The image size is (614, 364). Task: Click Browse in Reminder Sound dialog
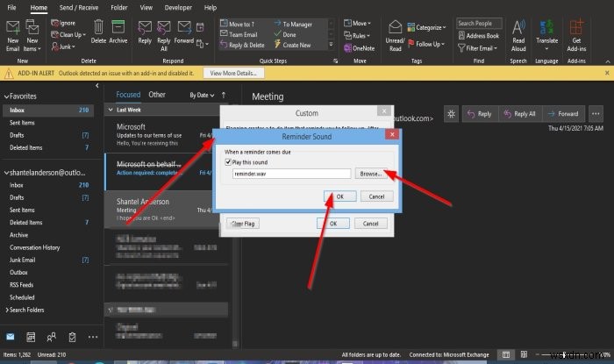[371, 174]
